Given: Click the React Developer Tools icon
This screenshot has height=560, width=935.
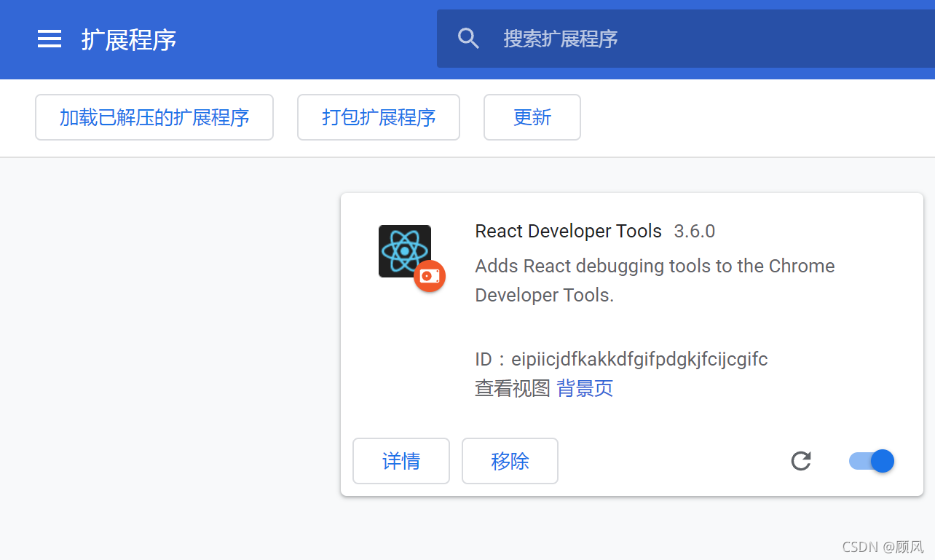Looking at the screenshot, I should (x=405, y=251).
